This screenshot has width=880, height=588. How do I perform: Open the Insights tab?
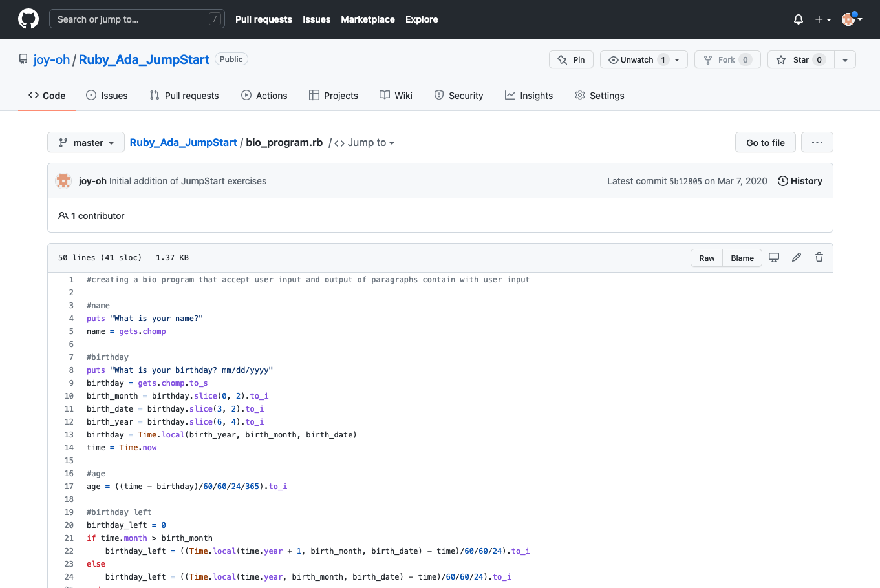529,96
